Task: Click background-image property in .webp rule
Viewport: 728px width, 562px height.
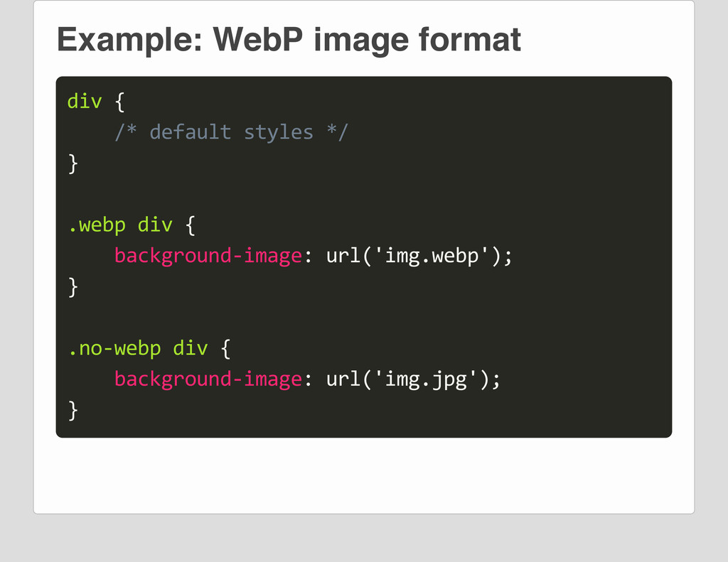Action: (x=208, y=256)
